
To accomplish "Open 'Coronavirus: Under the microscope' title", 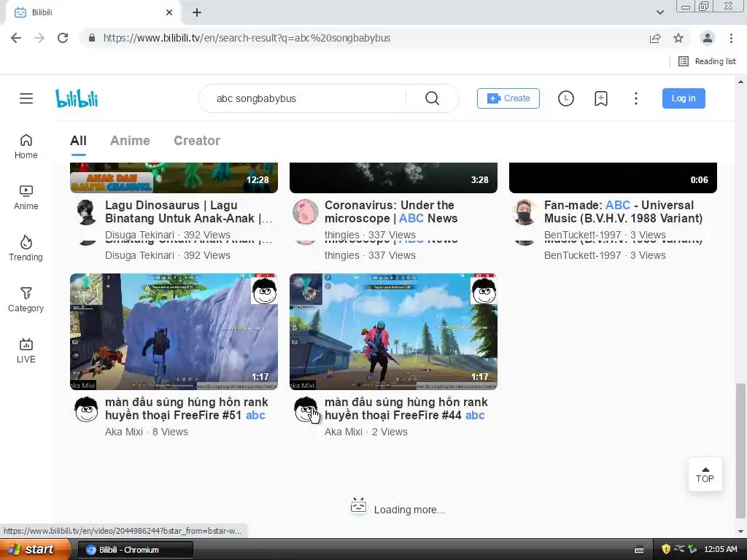I will 391,212.
